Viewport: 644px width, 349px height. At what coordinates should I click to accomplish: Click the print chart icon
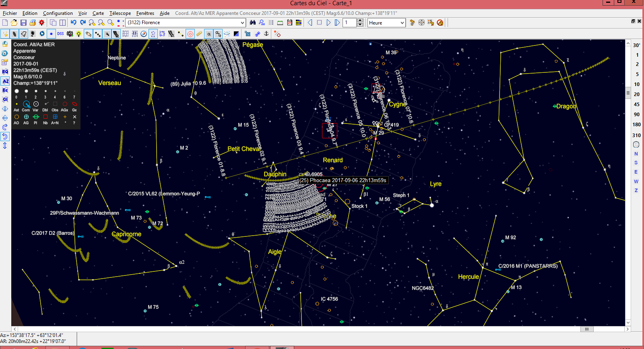33,23
